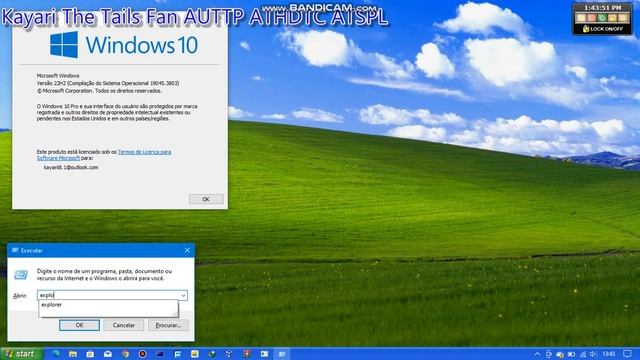Click the Procurar... button
Image resolution: width=640 pixels, height=360 pixels.
click(x=168, y=325)
